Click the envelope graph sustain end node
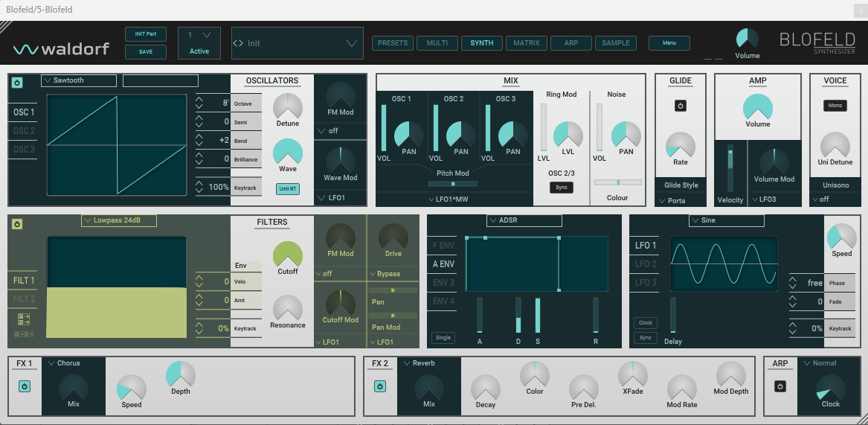This screenshot has width=868, height=425. pyautogui.click(x=559, y=237)
